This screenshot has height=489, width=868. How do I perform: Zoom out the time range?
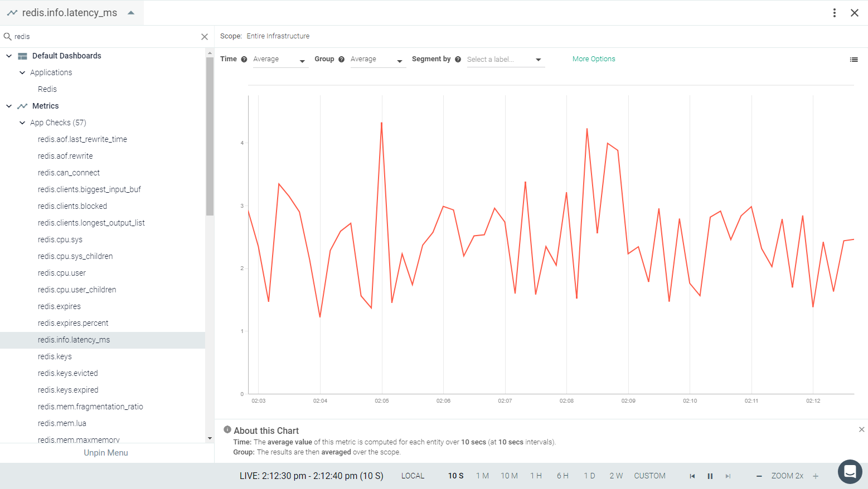(x=759, y=476)
